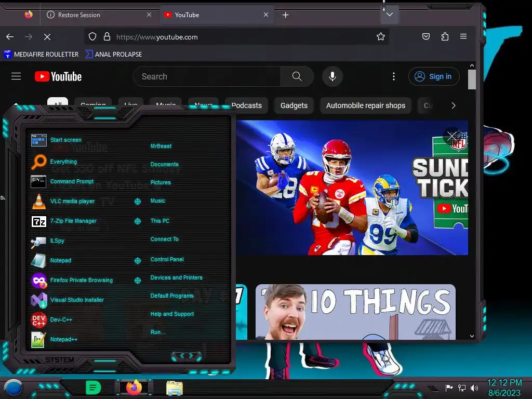The width and height of the screenshot is (532, 399).
Task: Click the network tray icon
Action: tap(462, 388)
